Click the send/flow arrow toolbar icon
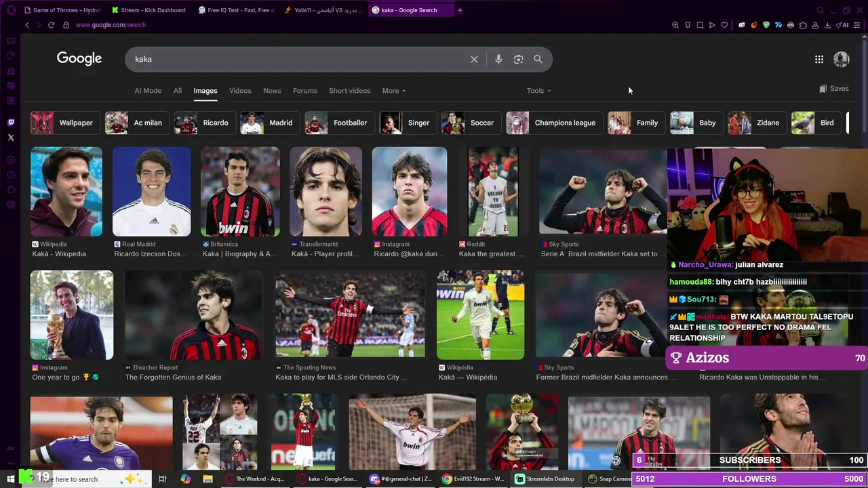This screenshot has height=488, width=868. click(712, 25)
